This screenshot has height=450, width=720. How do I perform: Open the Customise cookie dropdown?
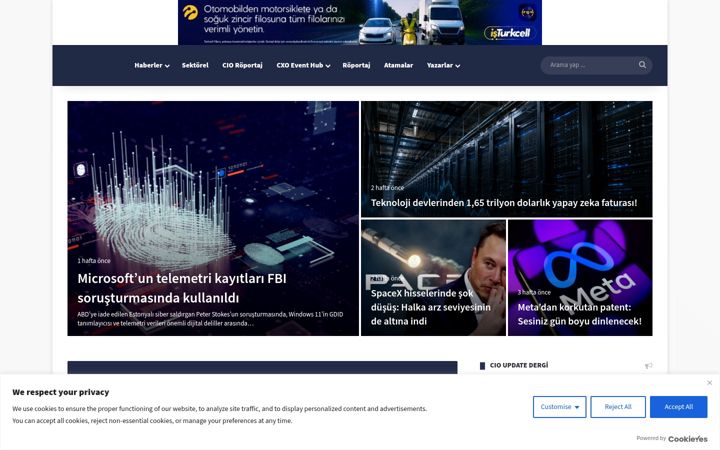point(559,407)
